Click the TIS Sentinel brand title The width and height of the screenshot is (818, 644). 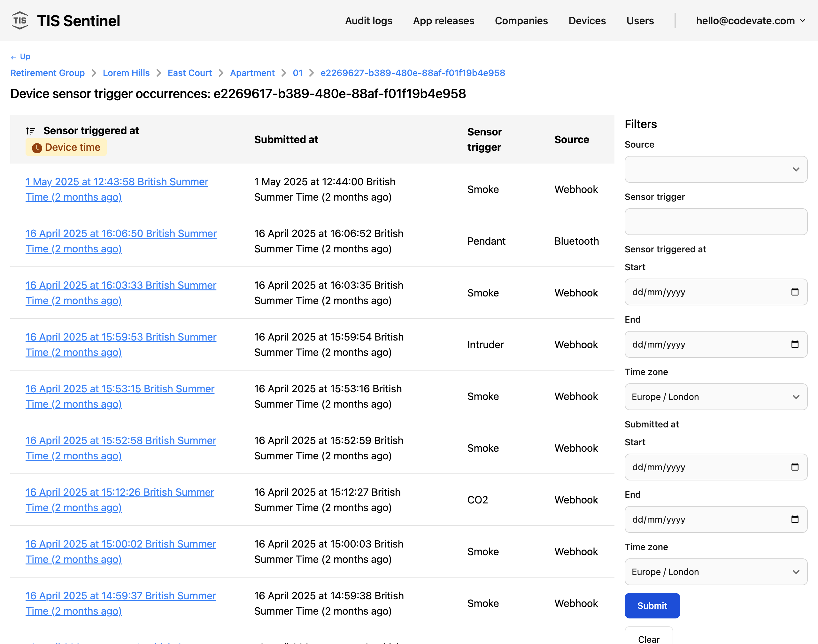[78, 21]
